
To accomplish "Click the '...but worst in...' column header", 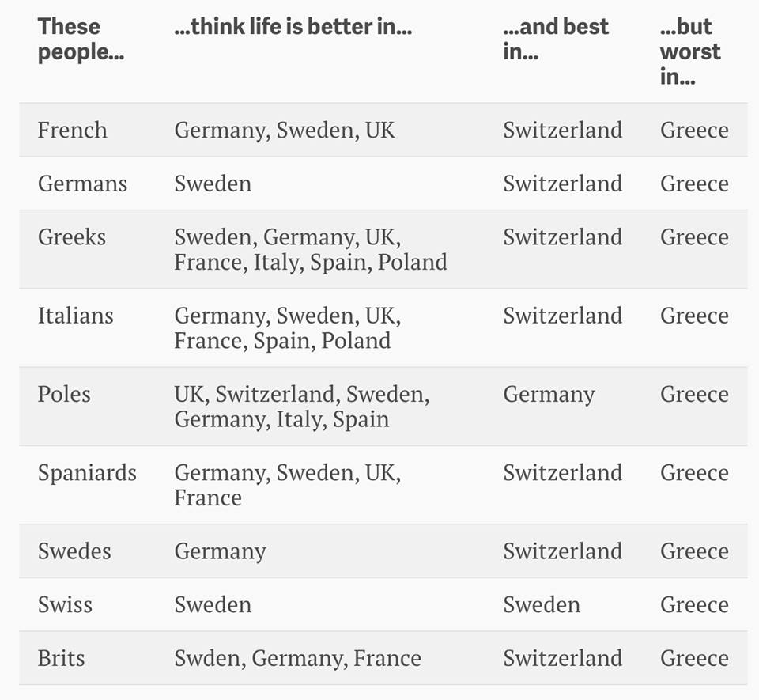I will pos(690,51).
